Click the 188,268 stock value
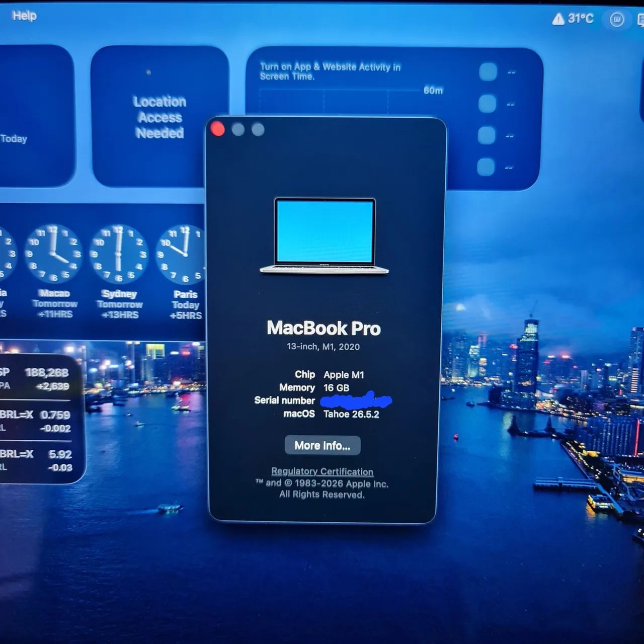The width and height of the screenshot is (644, 644). click(x=47, y=373)
